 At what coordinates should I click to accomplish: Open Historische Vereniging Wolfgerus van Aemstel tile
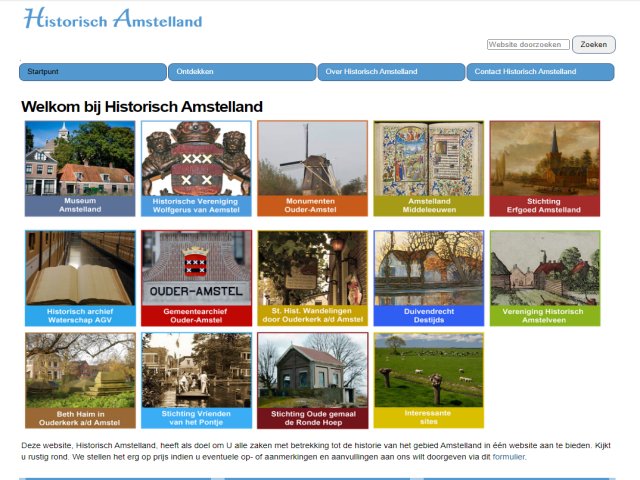[196, 169]
